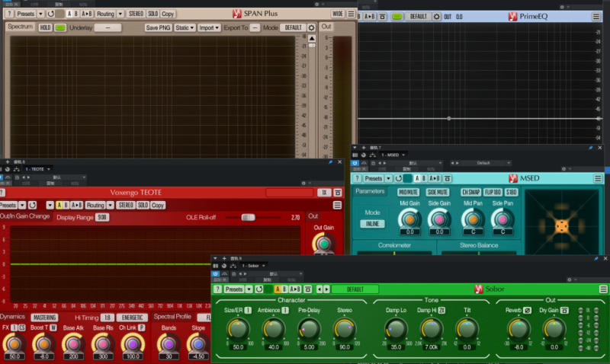
Task: Open the PrimeEQ settings gear
Action: click(436, 16)
